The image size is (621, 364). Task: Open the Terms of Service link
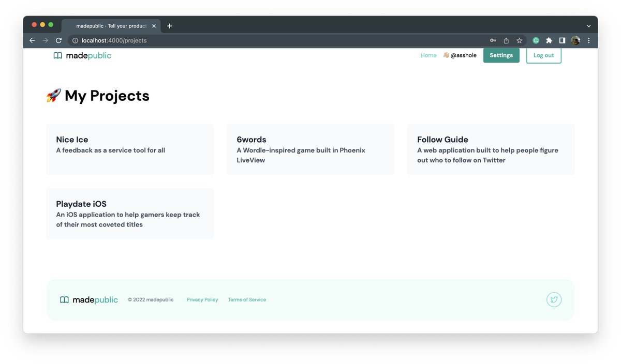pyautogui.click(x=247, y=300)
